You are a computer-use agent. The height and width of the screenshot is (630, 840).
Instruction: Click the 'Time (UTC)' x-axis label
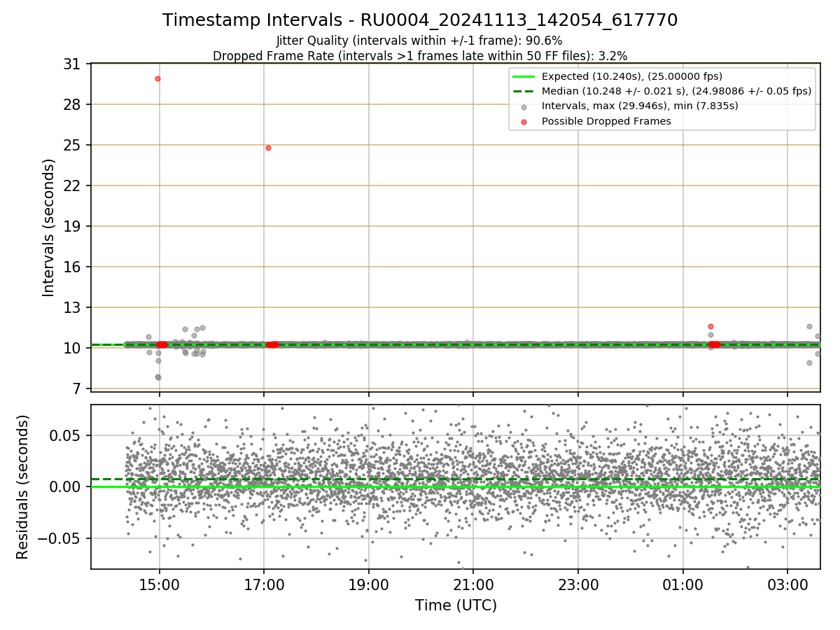pos(456,605)
